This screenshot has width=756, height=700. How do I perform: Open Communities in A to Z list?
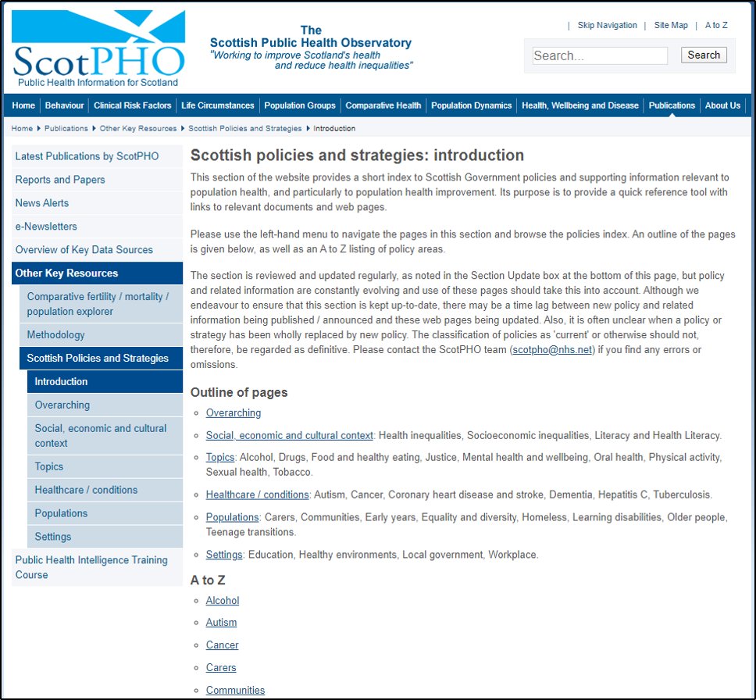point(235,691)
